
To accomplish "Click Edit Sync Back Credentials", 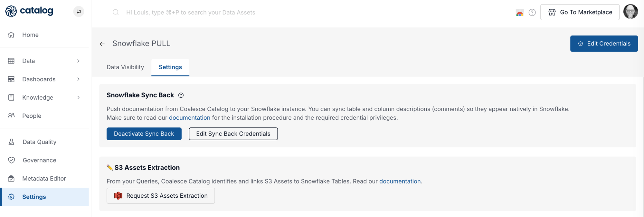I will click(x=233, y=134).
